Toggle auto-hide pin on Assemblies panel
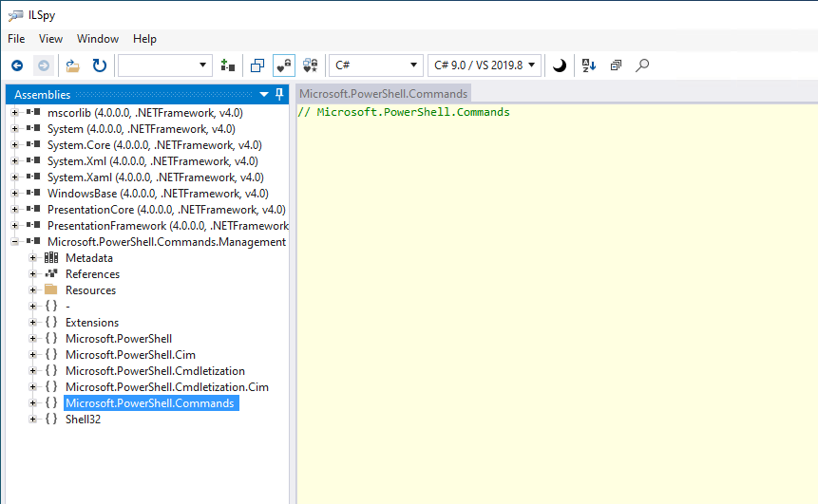 click(x=279, y=94)
